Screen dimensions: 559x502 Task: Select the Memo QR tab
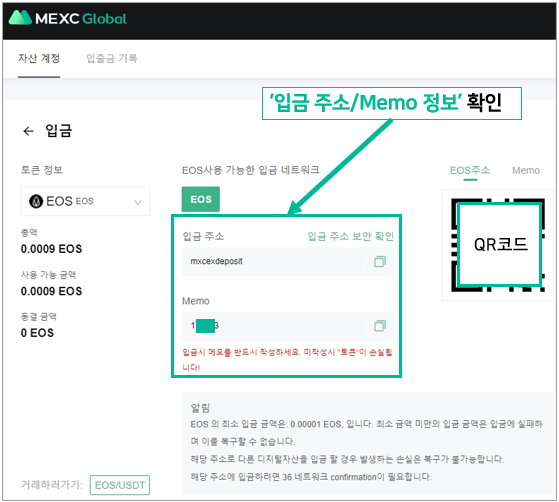(526, 170)
